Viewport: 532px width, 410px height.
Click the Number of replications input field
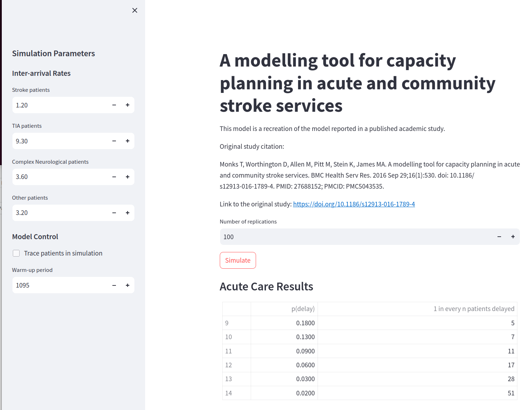coord(356,237)
